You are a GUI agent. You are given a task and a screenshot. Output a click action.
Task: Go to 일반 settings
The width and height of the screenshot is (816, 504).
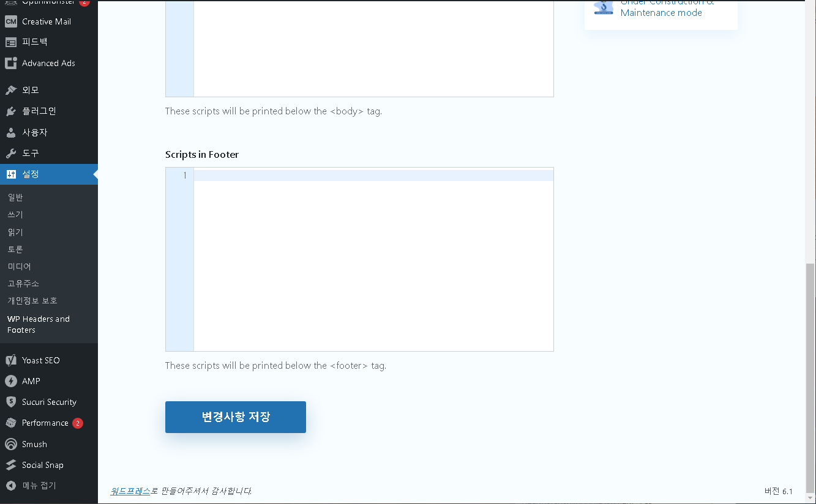coord(15,198)
